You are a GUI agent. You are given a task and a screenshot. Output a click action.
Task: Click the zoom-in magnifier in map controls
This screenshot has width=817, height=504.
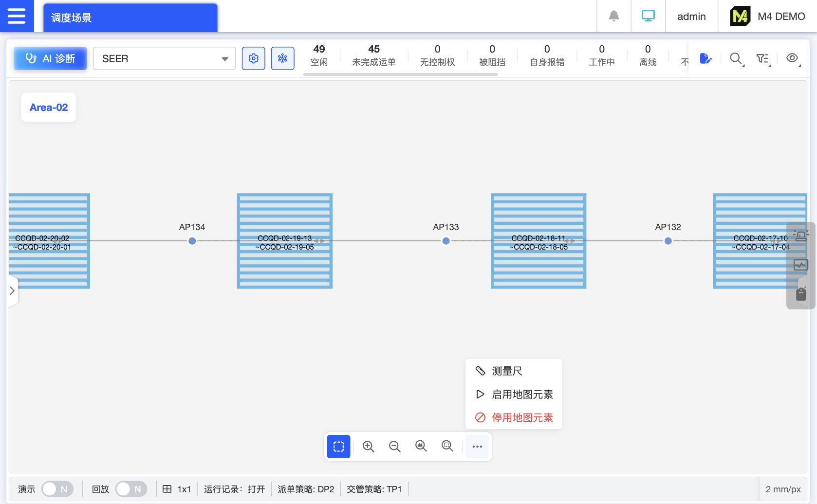point(368,446)
